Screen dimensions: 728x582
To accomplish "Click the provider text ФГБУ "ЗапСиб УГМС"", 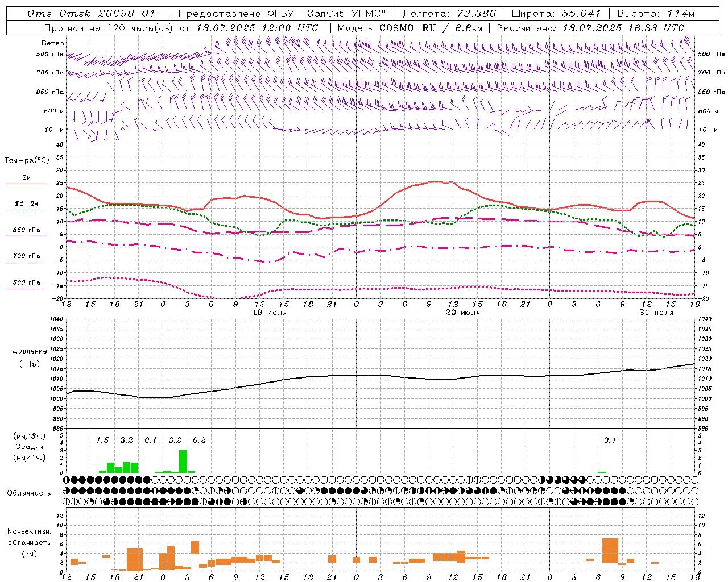I will [x=326, y=14].
